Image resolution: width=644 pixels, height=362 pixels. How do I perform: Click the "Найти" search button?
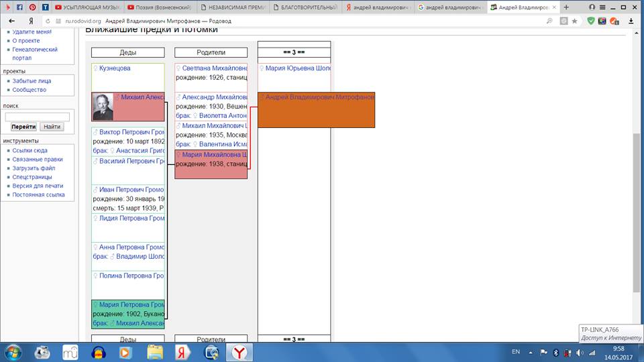click(x=52, y=127)
